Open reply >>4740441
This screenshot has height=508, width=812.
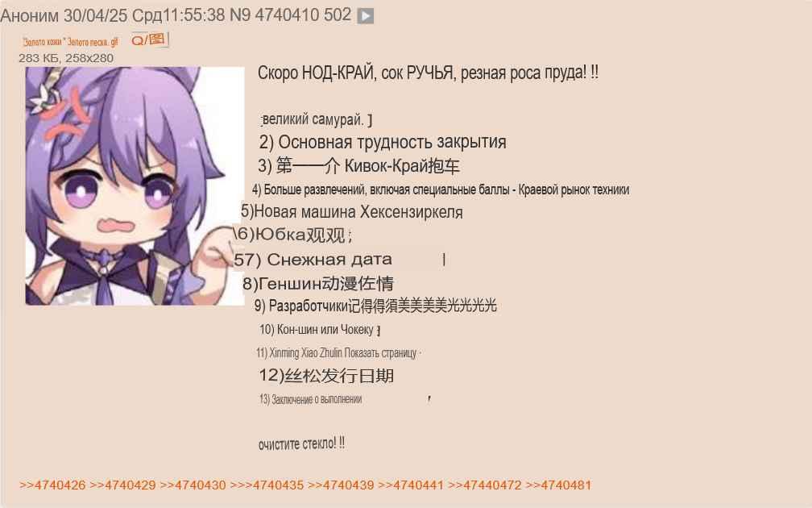pyautogui.click(x=411, y=485)
